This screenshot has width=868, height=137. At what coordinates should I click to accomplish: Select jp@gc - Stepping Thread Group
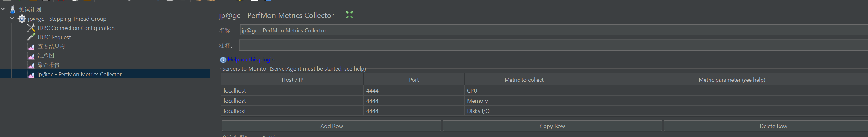pyautogui.click(x=67, y=19)
